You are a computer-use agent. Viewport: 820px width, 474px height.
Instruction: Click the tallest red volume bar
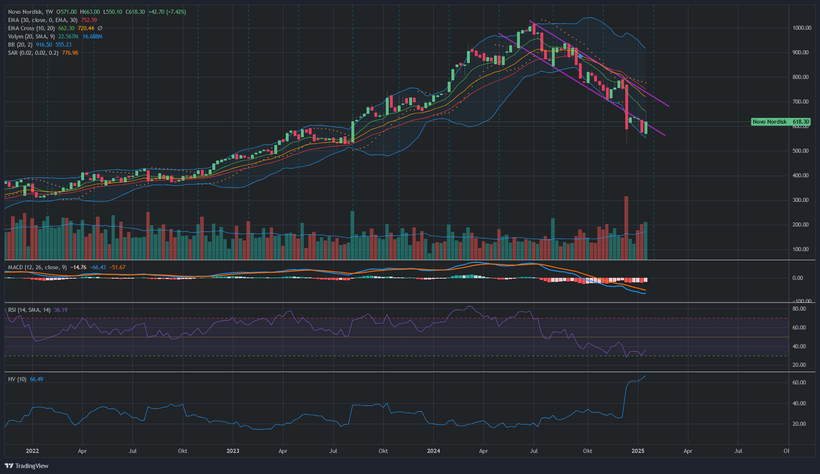click(x=626, y=227)
